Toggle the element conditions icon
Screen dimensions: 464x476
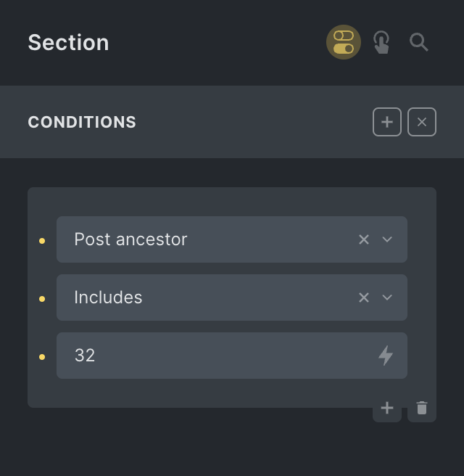pos(344,42)
